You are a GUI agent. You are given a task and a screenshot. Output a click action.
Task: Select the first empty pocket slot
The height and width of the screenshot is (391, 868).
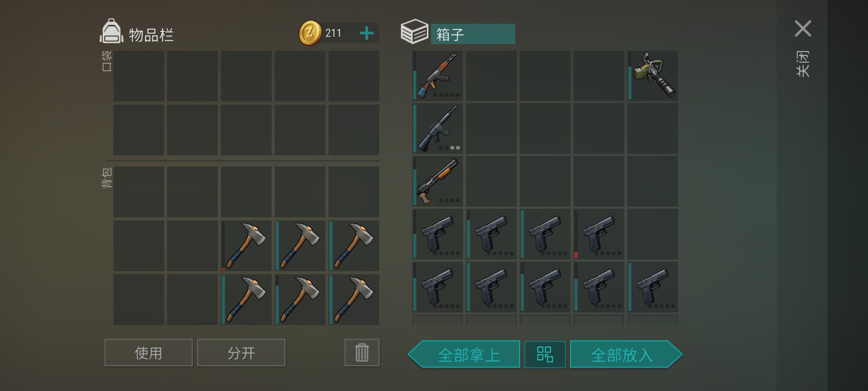[x=139, y=76]
